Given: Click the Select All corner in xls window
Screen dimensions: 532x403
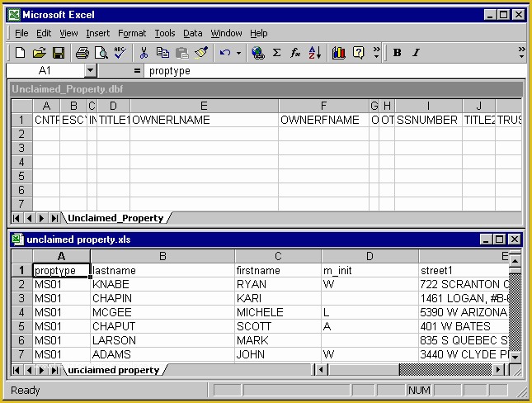Looking at the screenshot, I should tap(21, 256).
